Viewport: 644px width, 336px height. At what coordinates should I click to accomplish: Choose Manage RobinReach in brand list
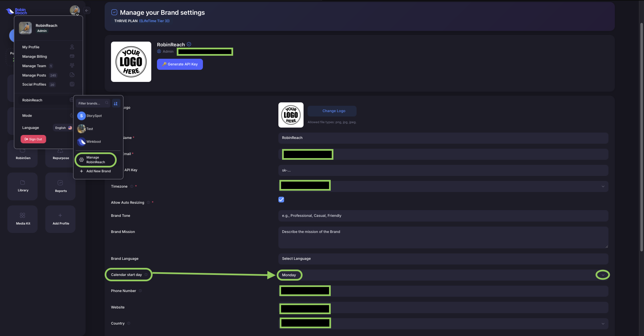click(96, 160)
